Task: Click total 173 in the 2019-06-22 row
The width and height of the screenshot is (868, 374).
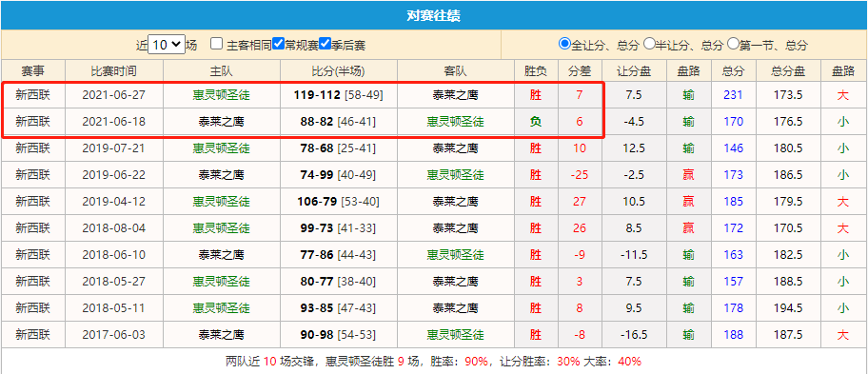Action: (734, 175)
